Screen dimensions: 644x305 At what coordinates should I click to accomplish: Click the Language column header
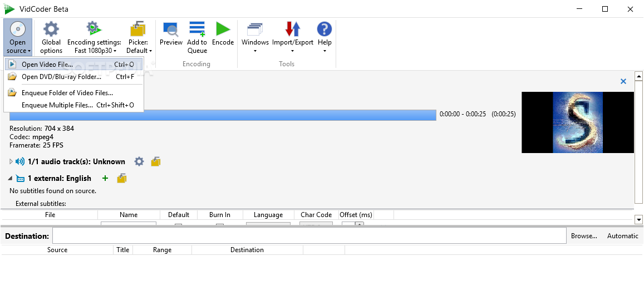(268, 215)
